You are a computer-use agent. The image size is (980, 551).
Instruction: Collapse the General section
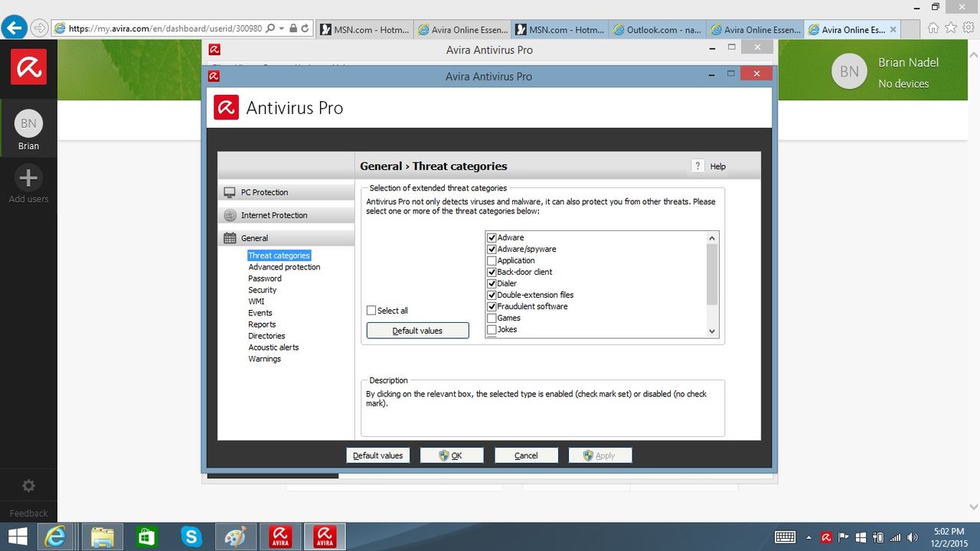coord(286,238)
